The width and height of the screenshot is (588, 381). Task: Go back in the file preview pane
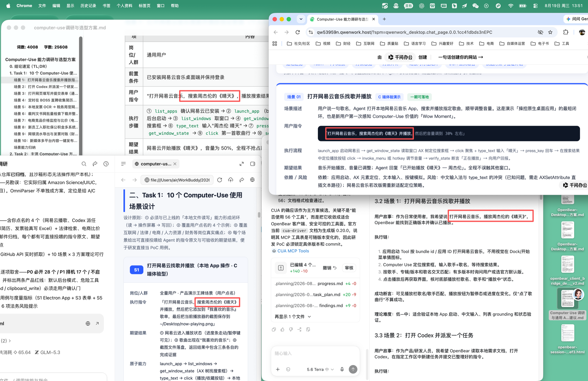coord(123,180)
